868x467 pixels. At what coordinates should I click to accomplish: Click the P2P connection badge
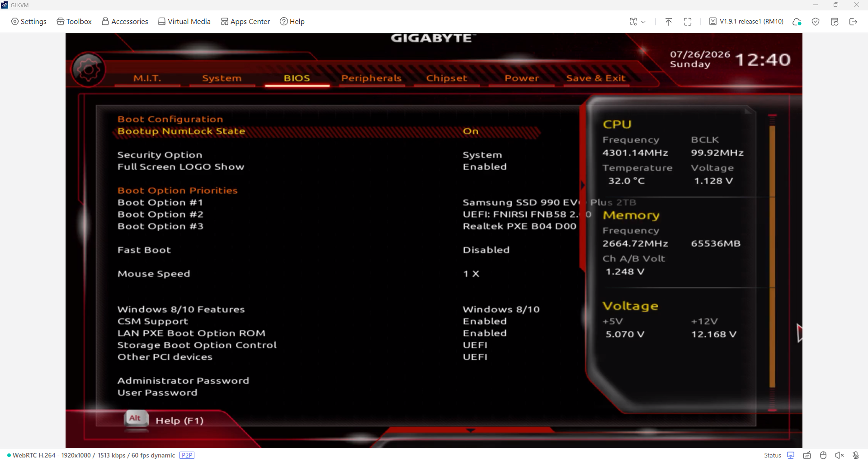187,455
